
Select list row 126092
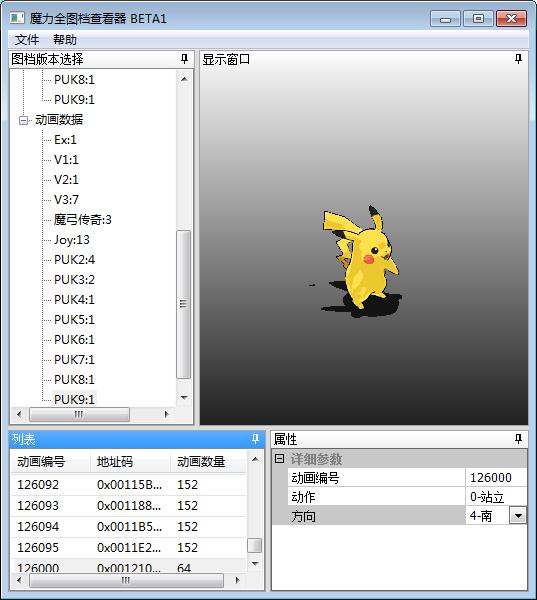128,485
